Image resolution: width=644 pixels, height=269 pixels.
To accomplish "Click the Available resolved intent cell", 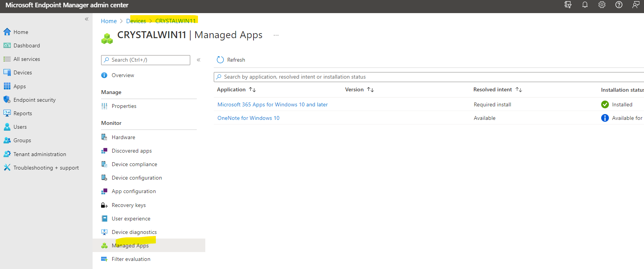I will [x=485, y=118].
